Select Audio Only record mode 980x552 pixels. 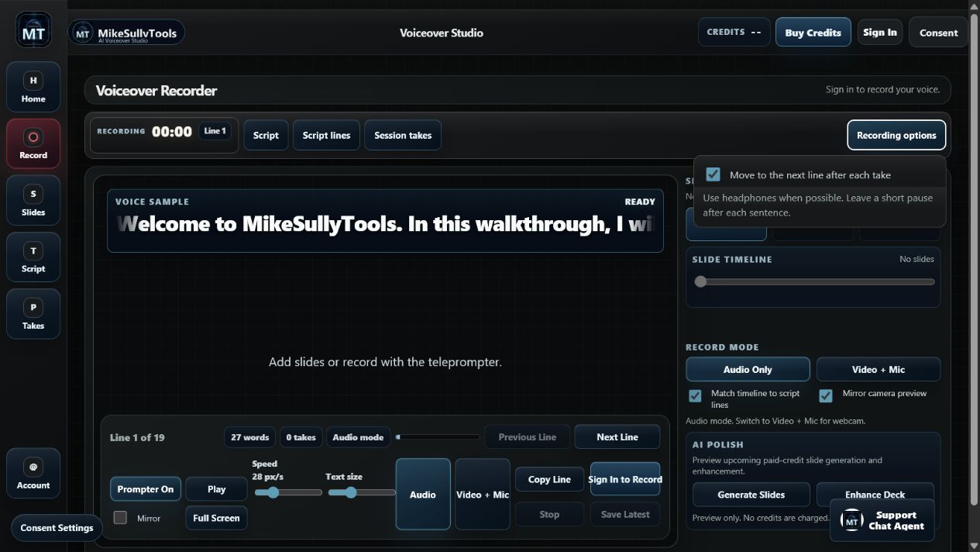tap(748, 370)
